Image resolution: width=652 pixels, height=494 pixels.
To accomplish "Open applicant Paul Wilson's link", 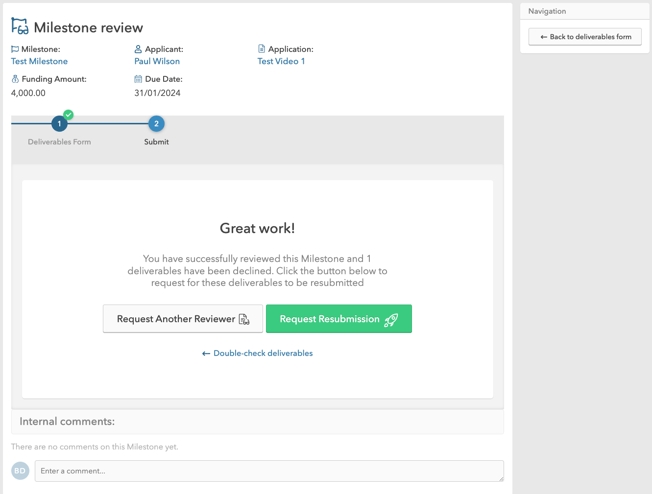I will (157, 62).
